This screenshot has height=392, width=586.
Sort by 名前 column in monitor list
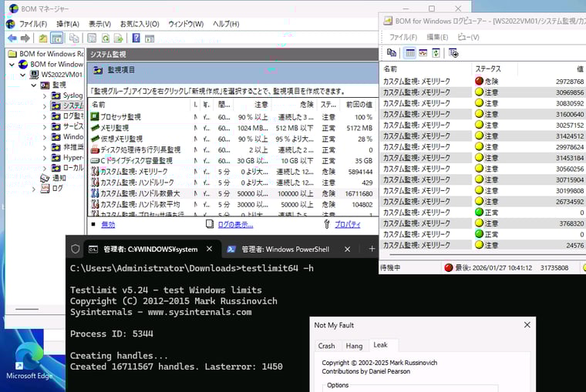pyautogui.click(x=140, y=105)
